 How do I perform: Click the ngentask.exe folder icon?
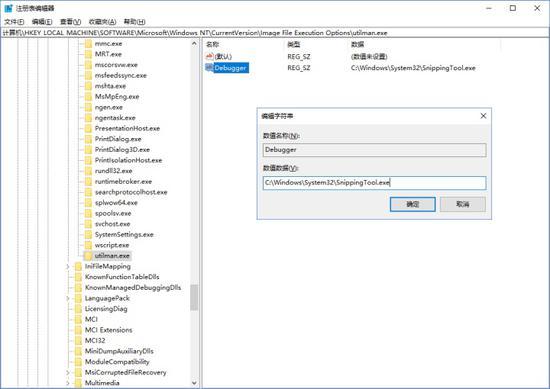coord(88,118)
